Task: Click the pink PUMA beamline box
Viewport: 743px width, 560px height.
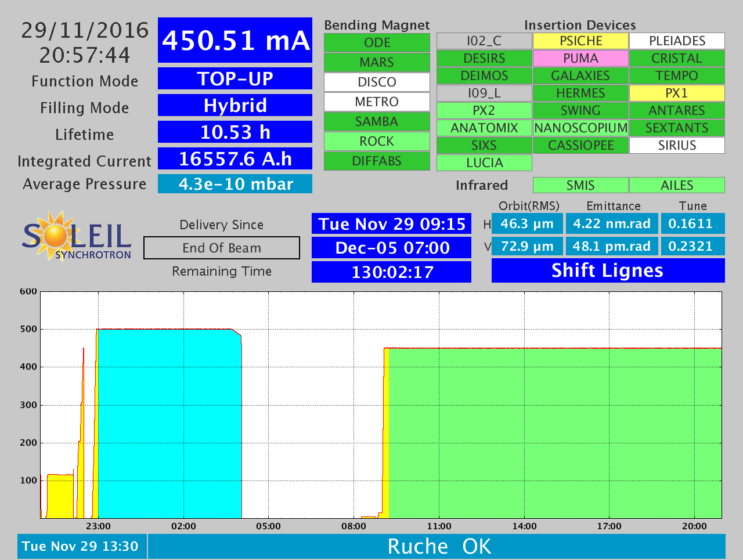Action: click(580, 59)
